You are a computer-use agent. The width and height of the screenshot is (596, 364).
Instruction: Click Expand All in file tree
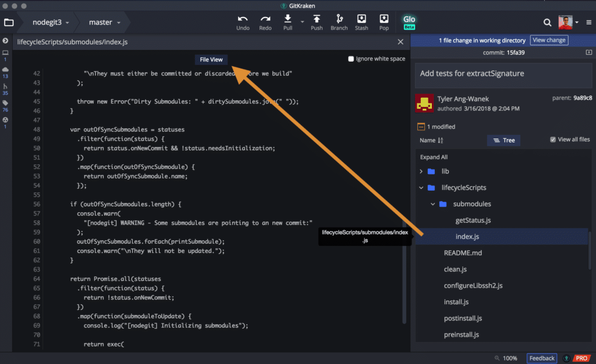tap(434, 157)
